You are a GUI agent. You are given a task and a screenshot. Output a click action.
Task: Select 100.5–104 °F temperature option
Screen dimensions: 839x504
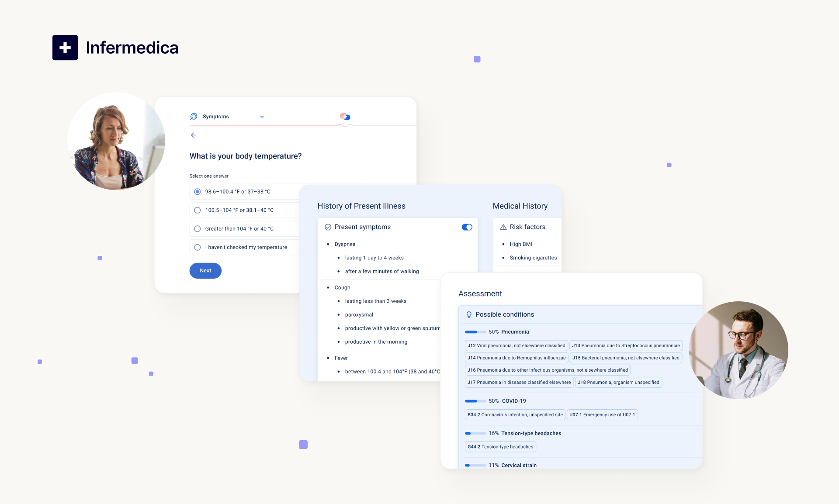point(198,210)
